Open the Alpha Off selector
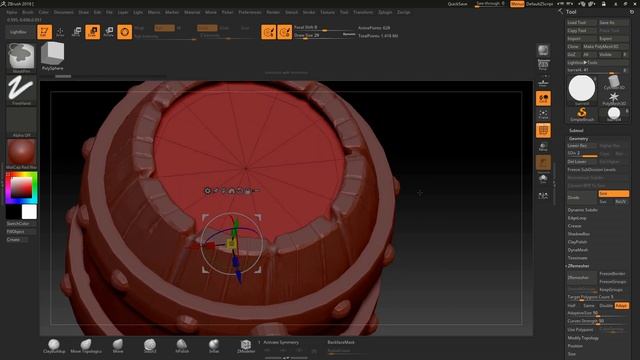This screenshot has width=640, height=360. pyautogui.click(x=21, y=122)
